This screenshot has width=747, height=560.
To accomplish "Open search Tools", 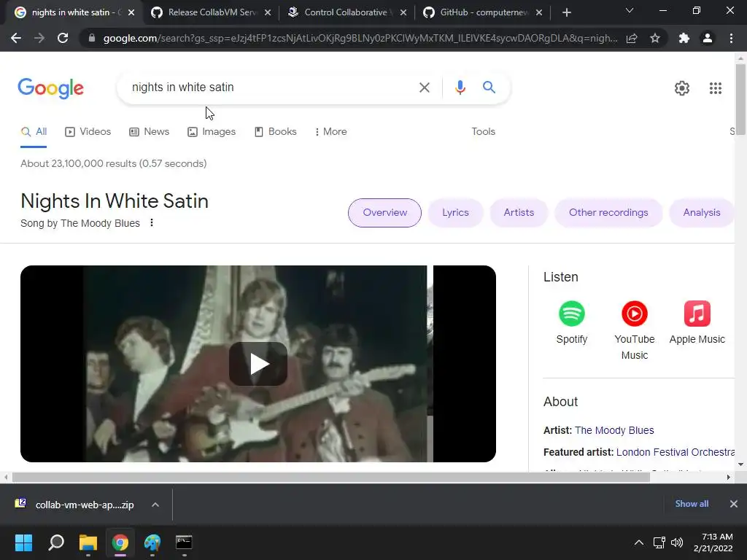I will tap(483, 132).
